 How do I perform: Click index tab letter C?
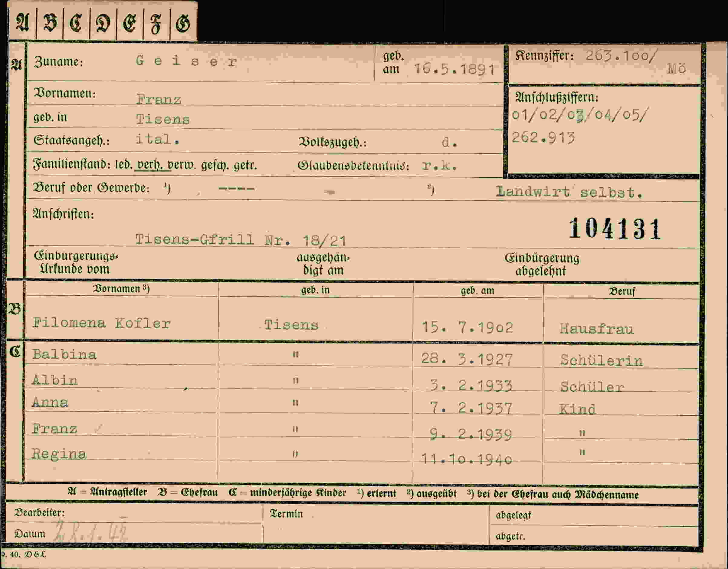76,23
